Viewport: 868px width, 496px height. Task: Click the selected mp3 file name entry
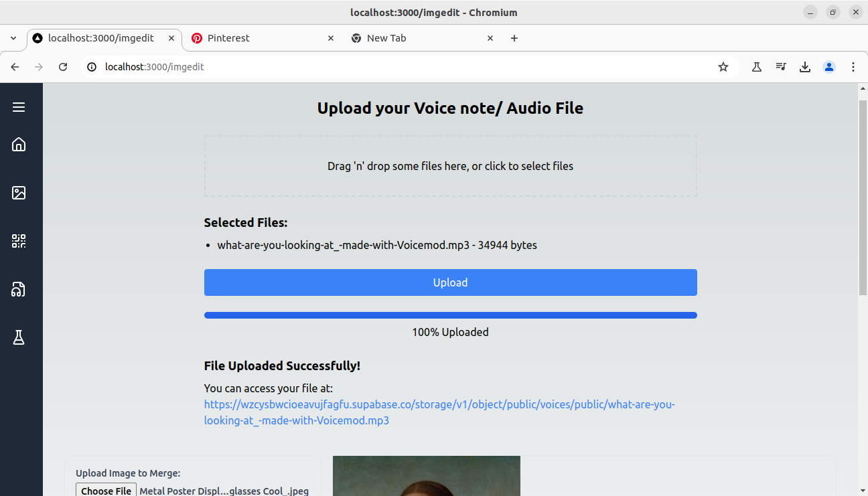coord(376,245)
